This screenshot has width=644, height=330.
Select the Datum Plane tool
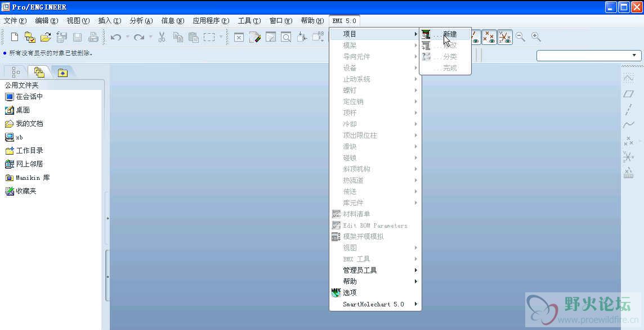[628, 94]
